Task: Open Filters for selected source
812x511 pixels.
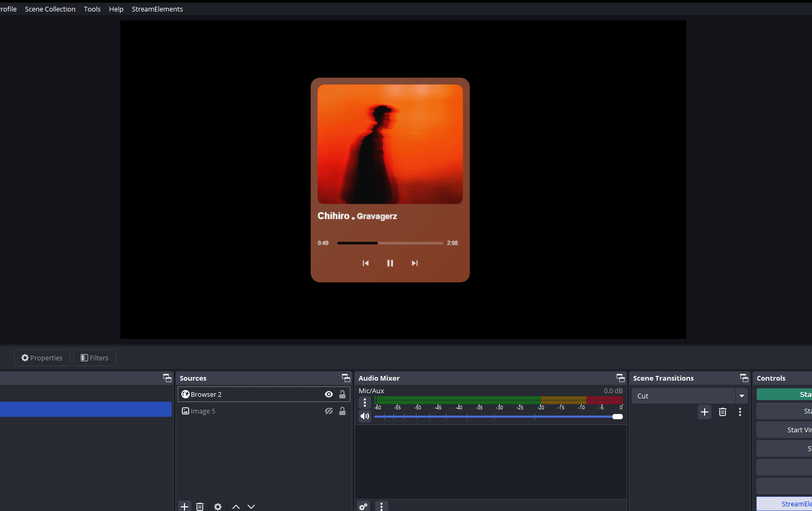Action: [x=95, y=358]
